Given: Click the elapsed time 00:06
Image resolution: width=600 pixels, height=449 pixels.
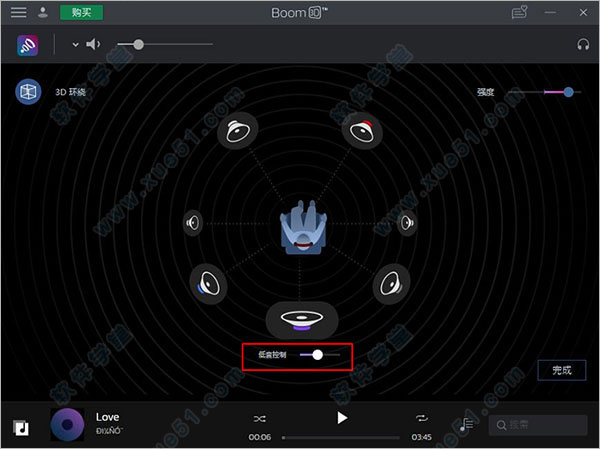Looking at the screenshot, I should (260, 437).
